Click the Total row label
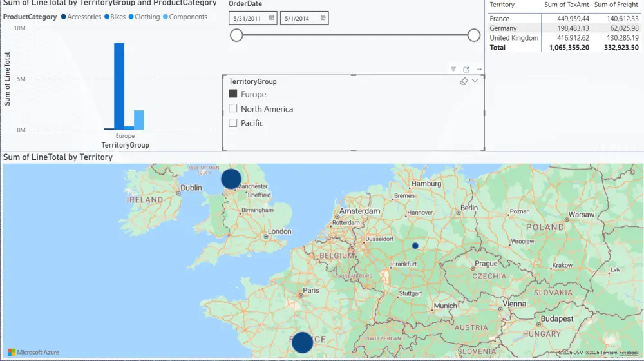This screenshot has height=361, width=644. [x=497, y=47]
